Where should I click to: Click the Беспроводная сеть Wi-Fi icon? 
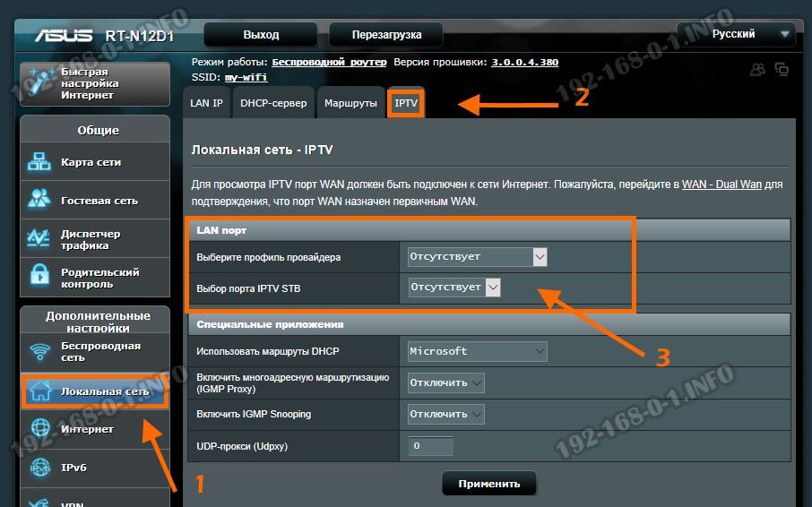click(40, 351)
